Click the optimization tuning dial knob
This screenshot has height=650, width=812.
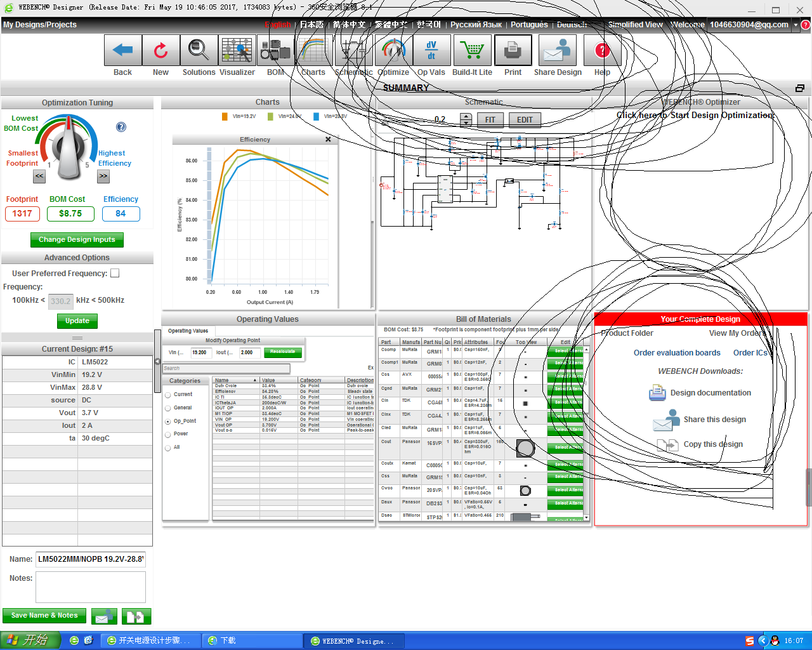click(x=67, y=147)
